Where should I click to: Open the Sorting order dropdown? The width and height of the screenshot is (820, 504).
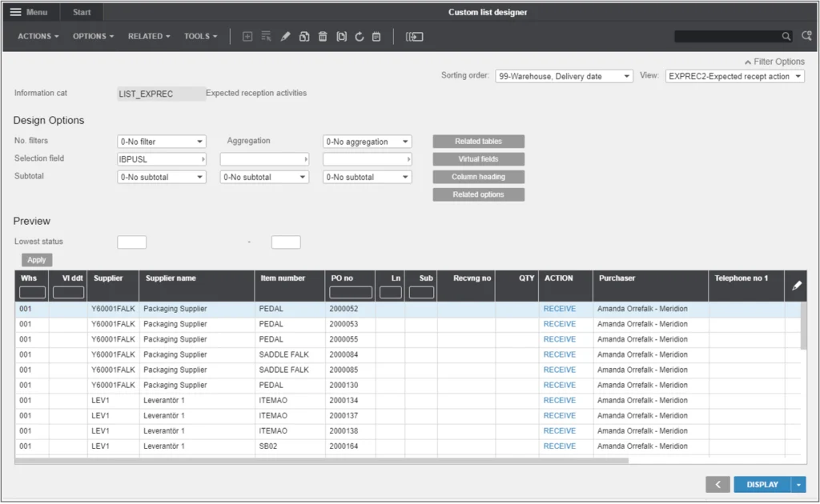pos(564,76)
